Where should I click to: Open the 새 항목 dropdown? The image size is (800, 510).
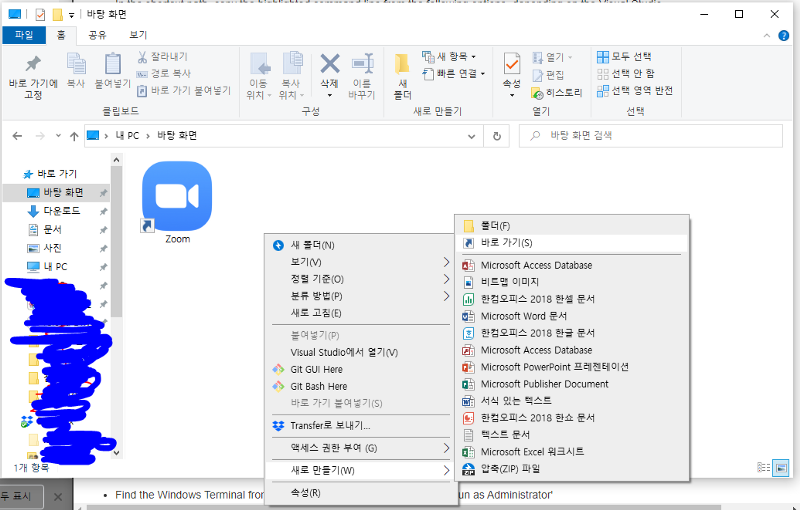449,57
